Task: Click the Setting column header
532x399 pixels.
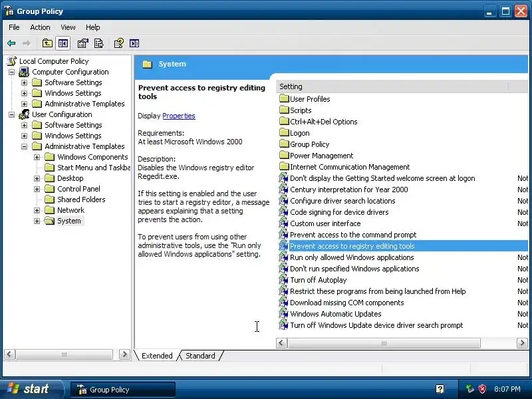Action: (x=392, y=86)
